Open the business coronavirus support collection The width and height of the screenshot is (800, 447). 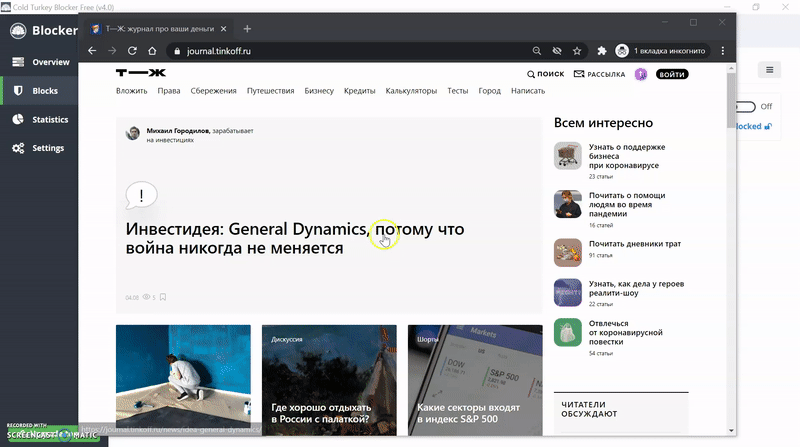627,156
